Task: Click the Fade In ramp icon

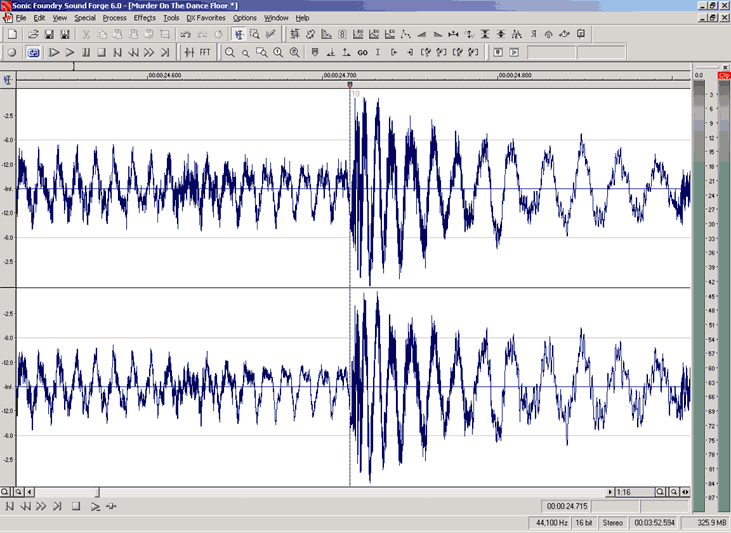Action: click(421, 34)
